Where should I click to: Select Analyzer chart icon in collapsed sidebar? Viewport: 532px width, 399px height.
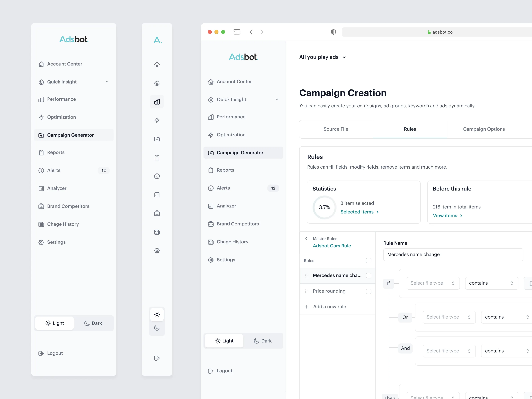point(157,195)
